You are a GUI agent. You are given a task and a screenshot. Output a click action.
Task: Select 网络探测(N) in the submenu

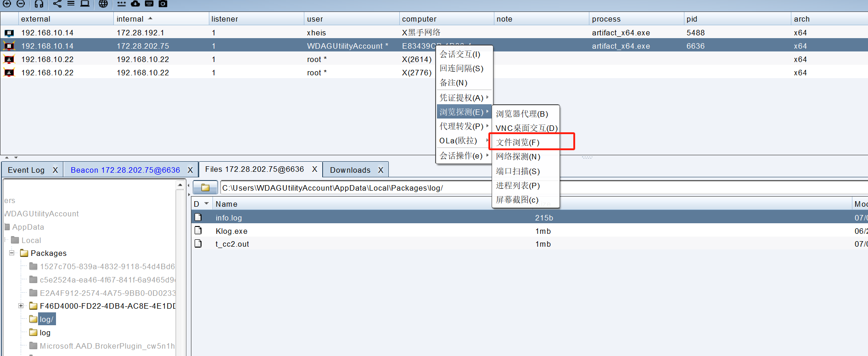[x=526, y=156]
